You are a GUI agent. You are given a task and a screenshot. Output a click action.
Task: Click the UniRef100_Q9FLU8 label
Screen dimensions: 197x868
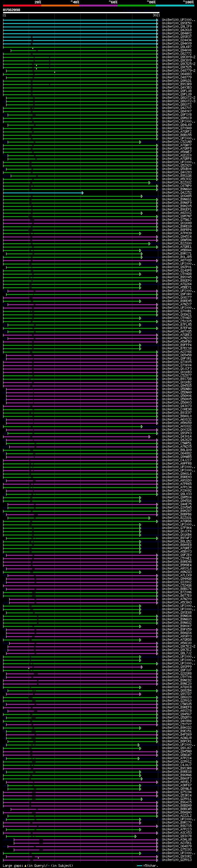click(x=177, y=91)
